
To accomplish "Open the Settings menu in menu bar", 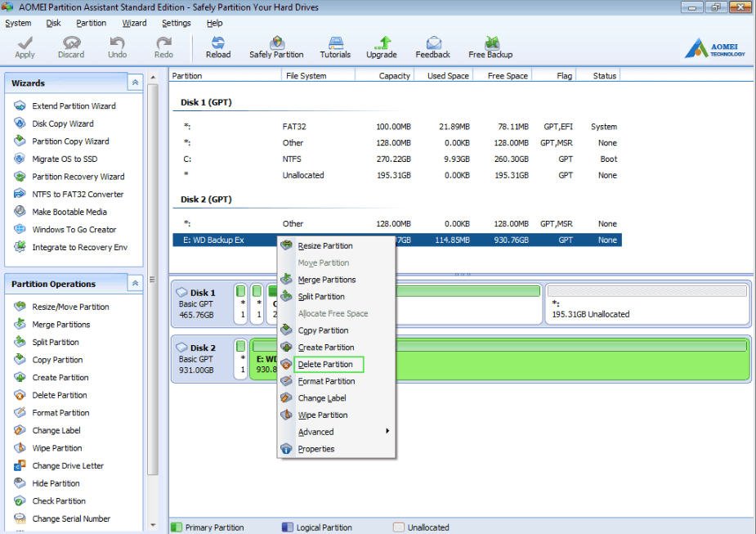I will (x=176, y=23).
